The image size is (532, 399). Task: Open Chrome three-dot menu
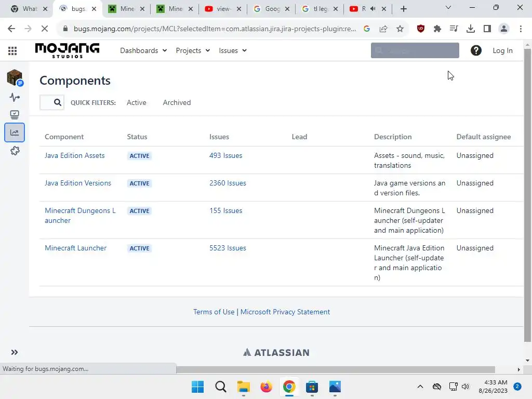(x=521, y=29)
